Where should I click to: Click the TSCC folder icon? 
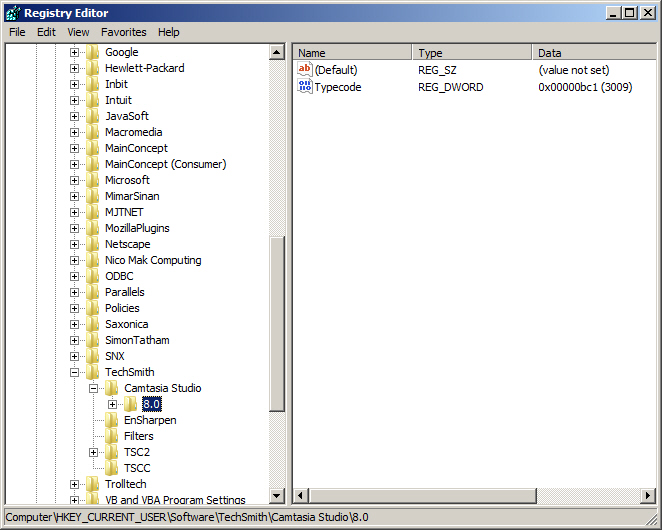click(111, 468)
